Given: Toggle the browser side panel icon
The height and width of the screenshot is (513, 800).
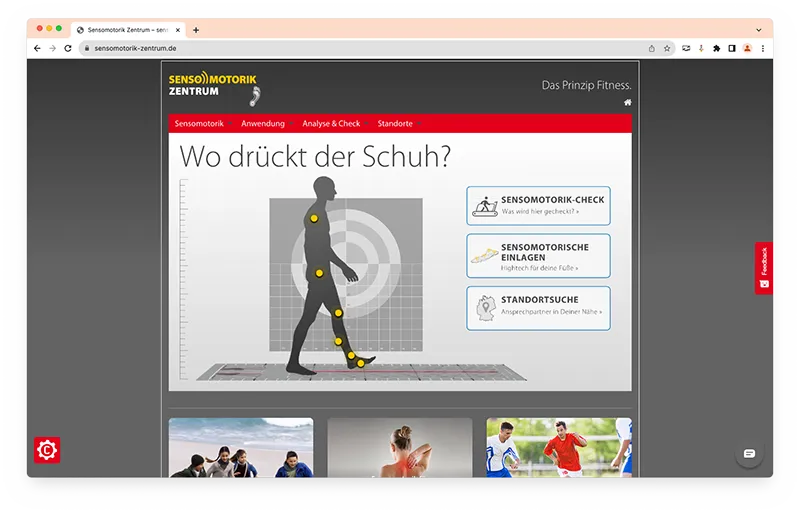Looking at the screenshot, I should (x=732, y=48).
